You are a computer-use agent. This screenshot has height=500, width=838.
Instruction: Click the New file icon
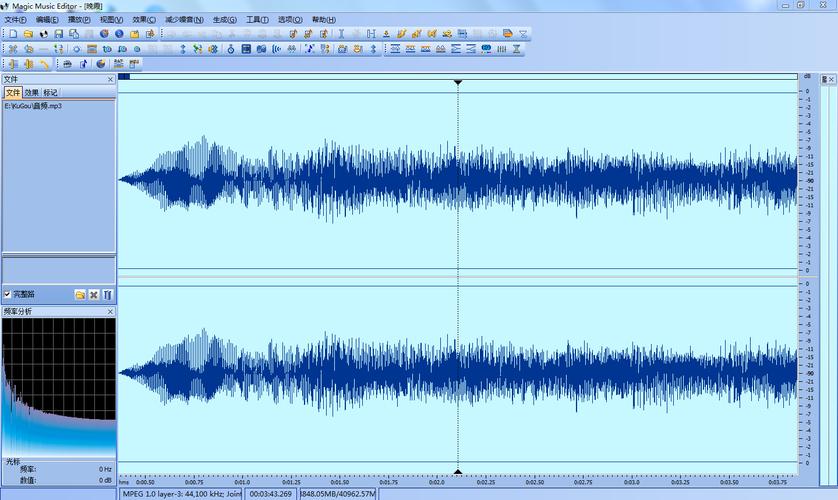point(13,34)
